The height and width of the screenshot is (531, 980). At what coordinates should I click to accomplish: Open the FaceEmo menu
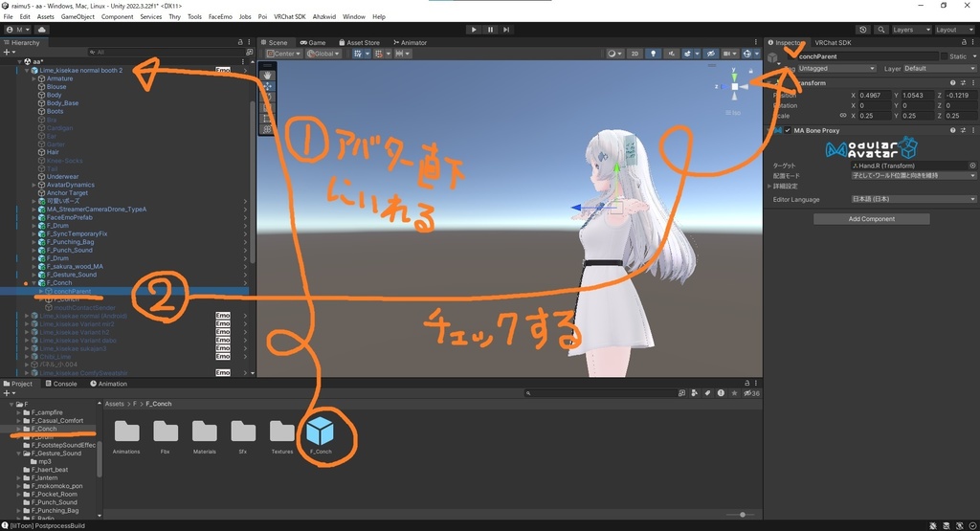click(x=220, y=17)
